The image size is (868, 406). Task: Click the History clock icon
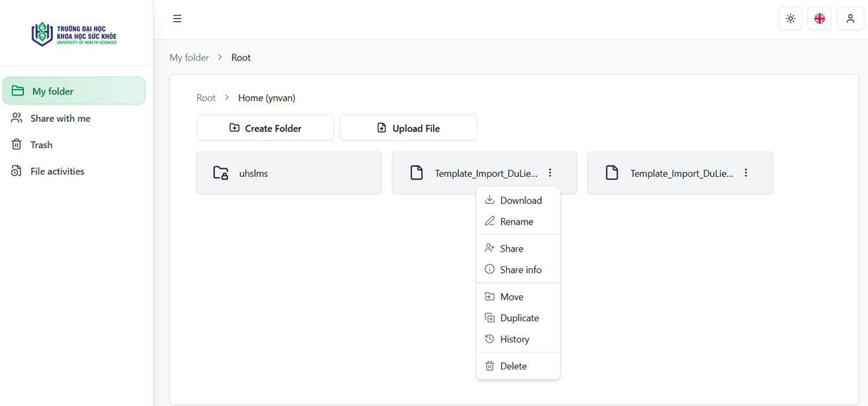tap(489, 339)
